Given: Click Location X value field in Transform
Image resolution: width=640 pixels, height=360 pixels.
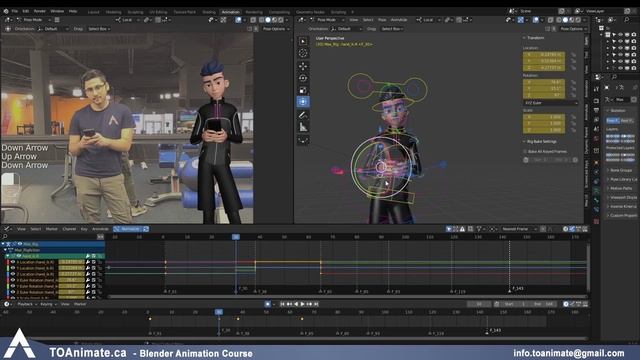Looking at the screenshot, I should click(x=544, y=54).
